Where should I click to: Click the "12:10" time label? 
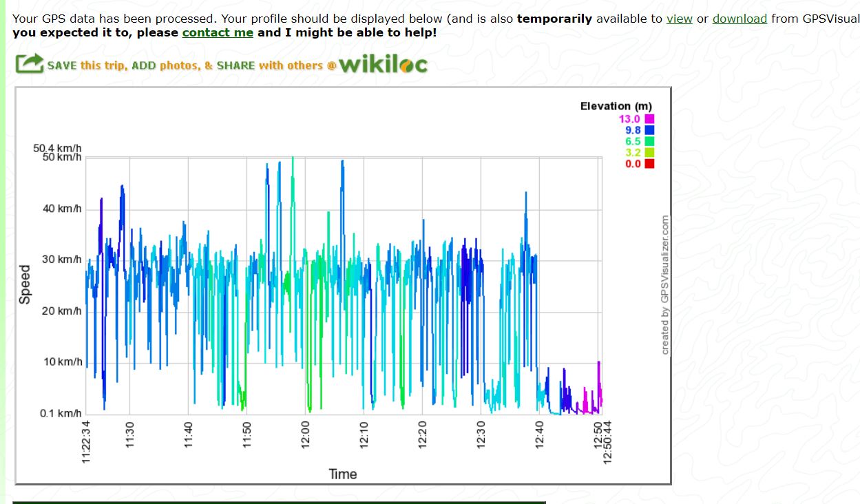(364, 435)
